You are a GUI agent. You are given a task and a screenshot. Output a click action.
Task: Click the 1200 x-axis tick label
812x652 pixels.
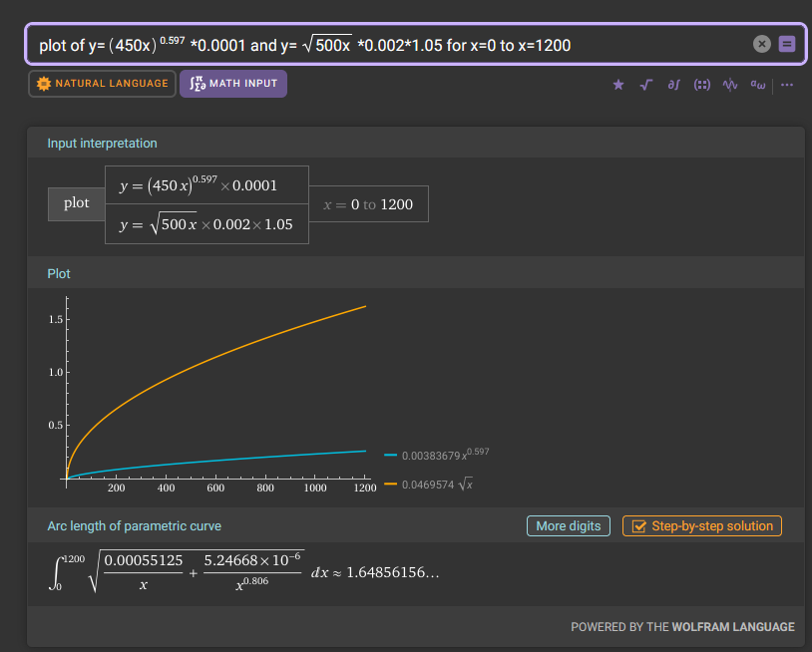click(365, 488)
